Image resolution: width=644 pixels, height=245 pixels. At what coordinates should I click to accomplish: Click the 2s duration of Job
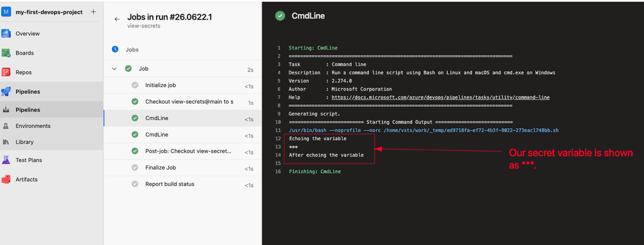pos(250,70)
